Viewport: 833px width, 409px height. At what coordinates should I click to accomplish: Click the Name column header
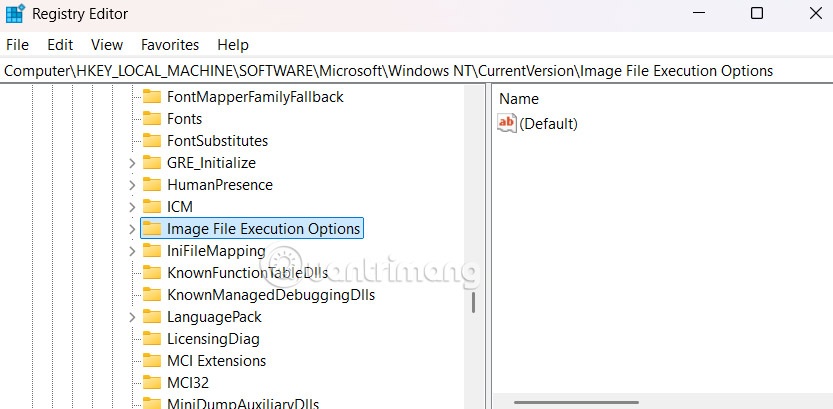coord(519,99)
